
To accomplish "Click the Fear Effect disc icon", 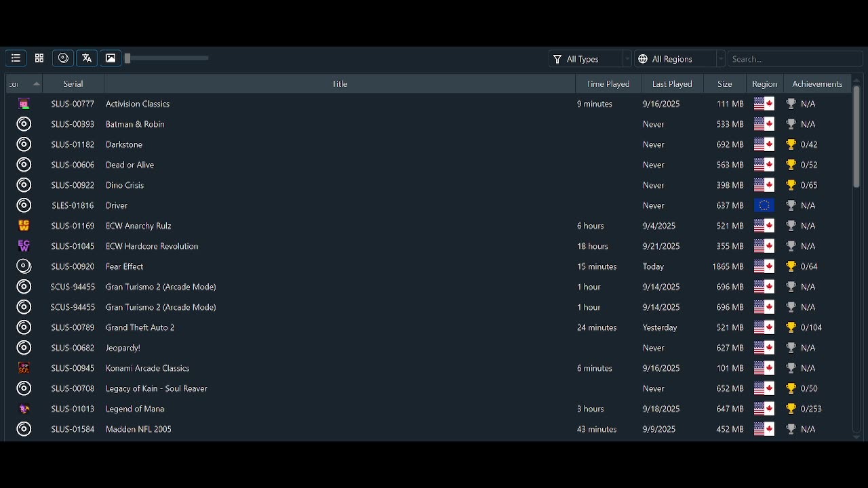I will point(24,266).
